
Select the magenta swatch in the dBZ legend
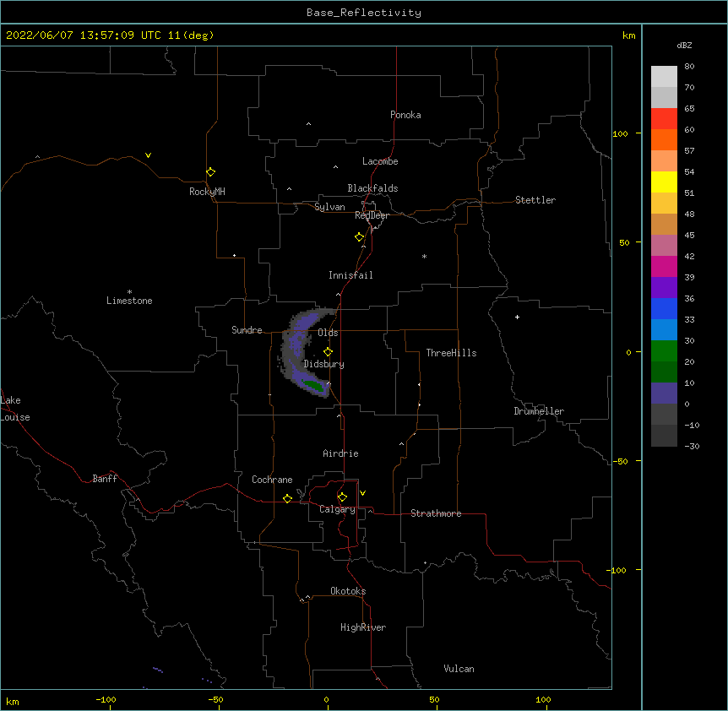[x=664, y=266]
